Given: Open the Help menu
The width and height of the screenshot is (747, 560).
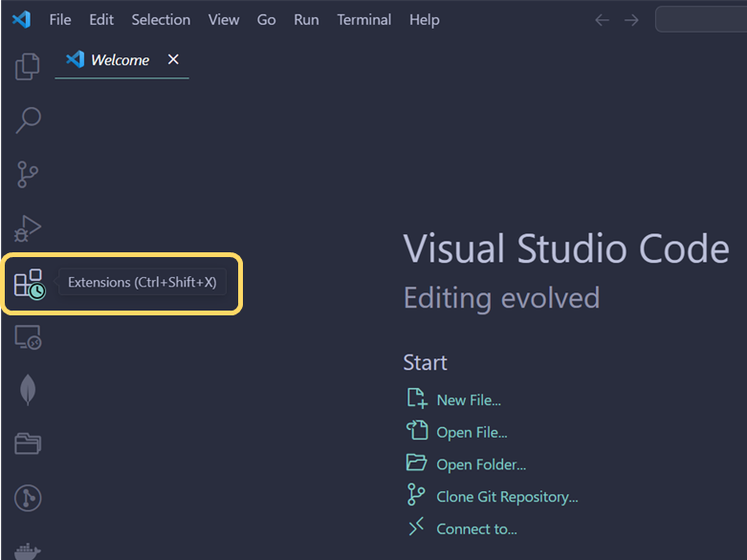Looking at the screenshot, I should click(425, 19).
